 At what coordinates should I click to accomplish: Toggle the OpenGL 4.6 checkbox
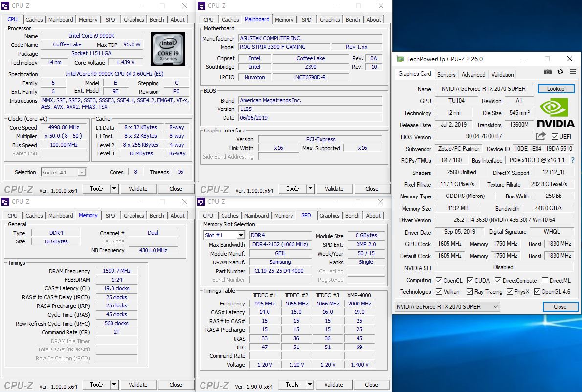[x=537, y=291]
